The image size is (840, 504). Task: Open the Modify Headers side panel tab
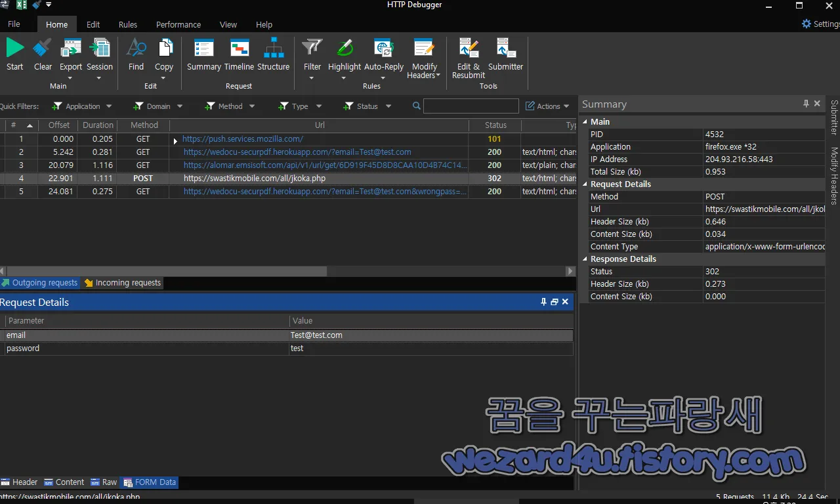click(x=834, y=176)
